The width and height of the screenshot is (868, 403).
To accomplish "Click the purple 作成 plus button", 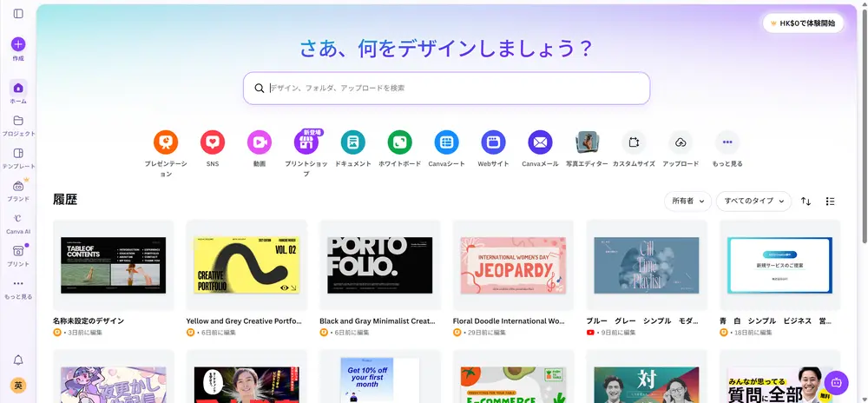I will [x=18, y=44].
